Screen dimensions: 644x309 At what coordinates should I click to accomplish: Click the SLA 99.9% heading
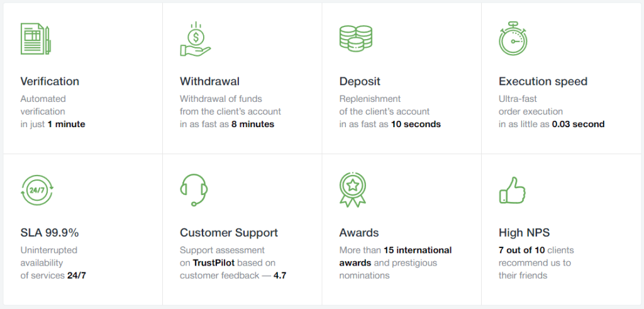point(50,233)
